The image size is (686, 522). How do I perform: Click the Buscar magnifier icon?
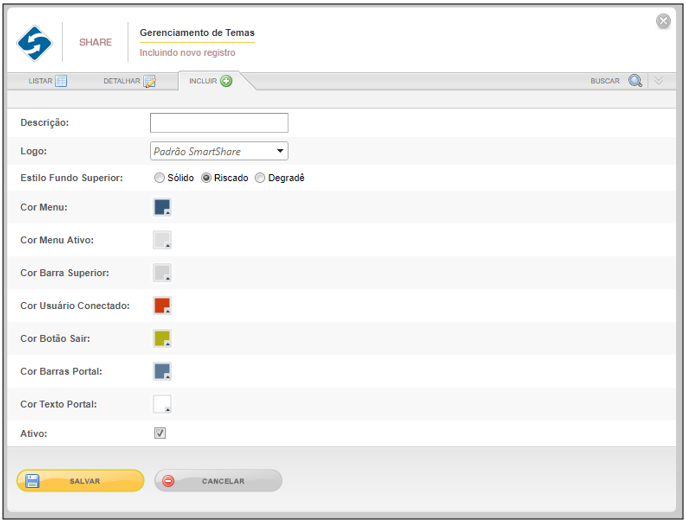[x=635, y=81]
